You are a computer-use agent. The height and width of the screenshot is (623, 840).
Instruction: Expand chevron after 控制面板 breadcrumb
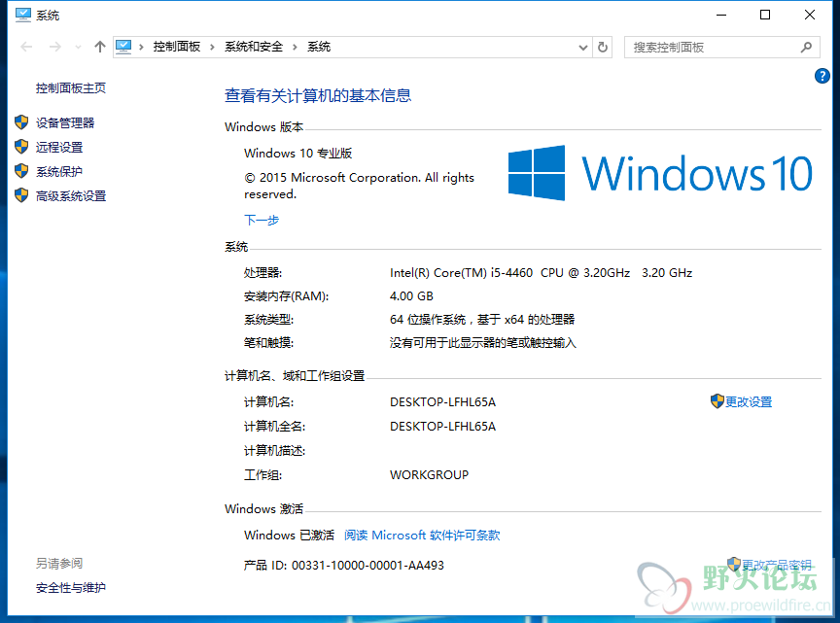[x=212, y=48]
